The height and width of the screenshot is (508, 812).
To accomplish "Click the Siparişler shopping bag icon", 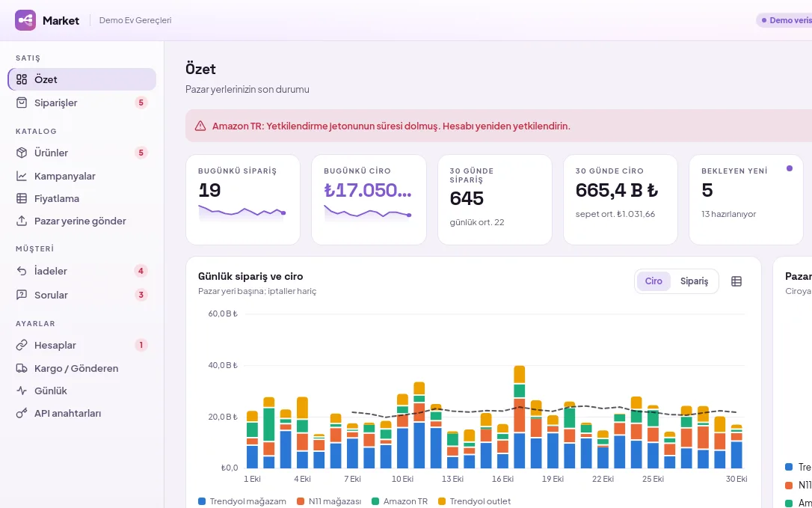I will 21,102.
